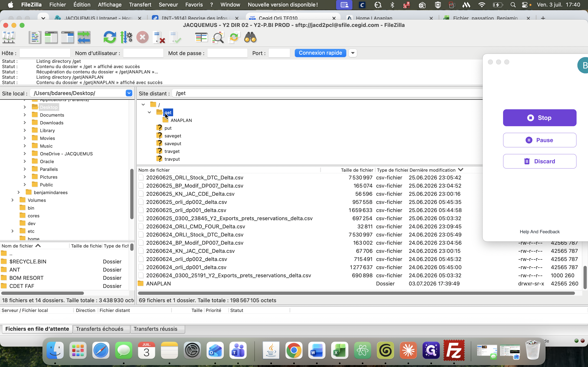Viewport: 588px width, 367px height.
Task: Switch to Transferts échoués tab
Action: [100, 329]
